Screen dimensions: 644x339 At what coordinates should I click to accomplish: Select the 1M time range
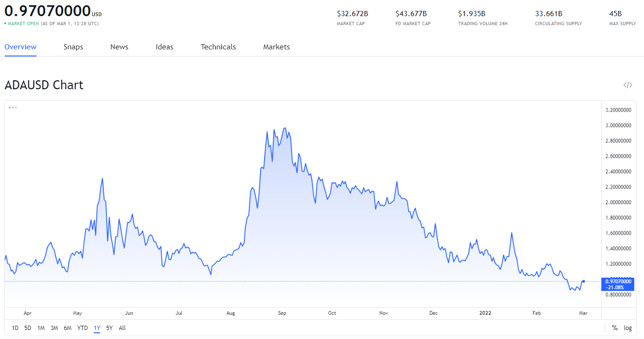[41, 328]
